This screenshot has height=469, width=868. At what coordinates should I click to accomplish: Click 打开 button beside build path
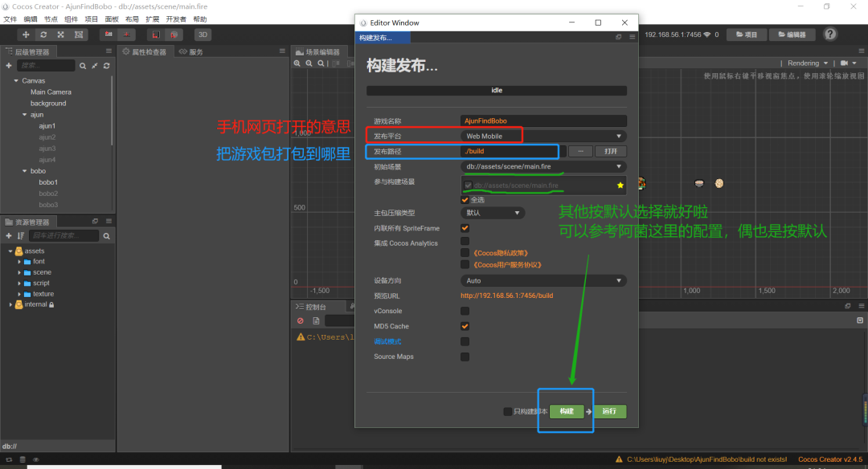point(611,151)
